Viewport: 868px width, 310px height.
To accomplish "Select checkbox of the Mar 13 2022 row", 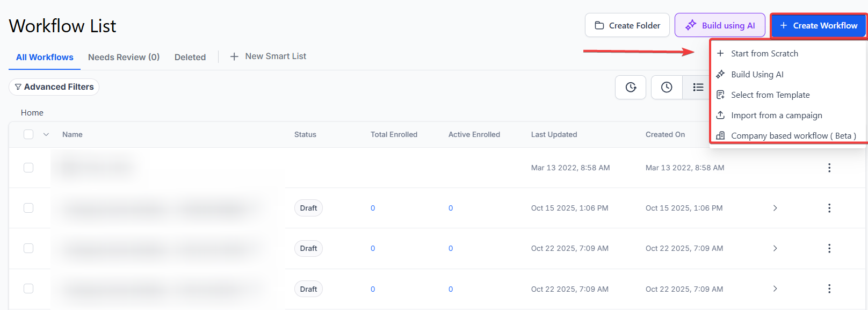I will (28, 168).
